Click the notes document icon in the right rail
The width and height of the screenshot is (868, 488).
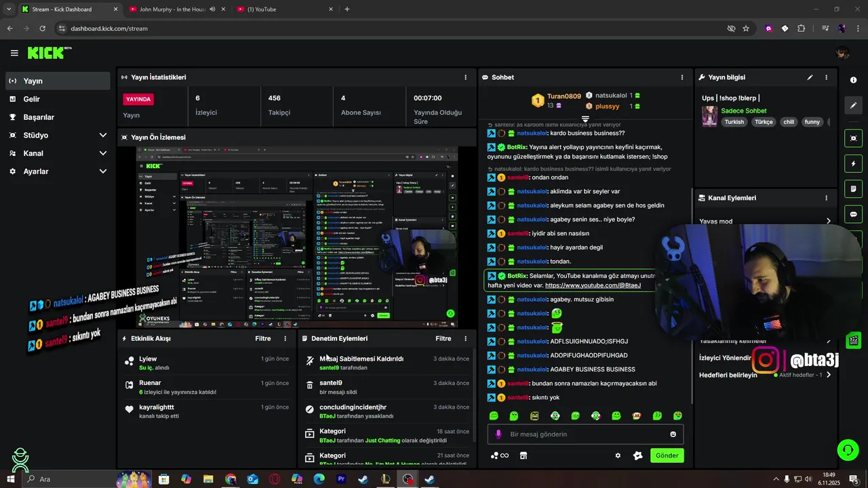pos(853,188)
